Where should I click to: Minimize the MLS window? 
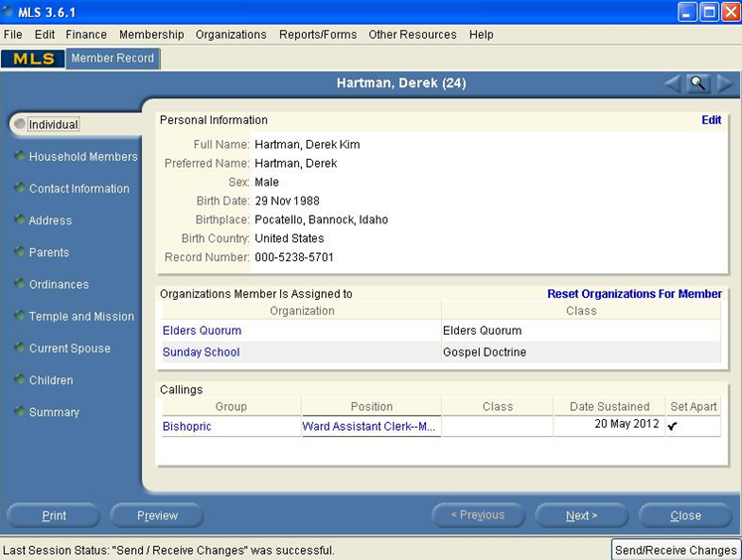(x=687, y=12)
